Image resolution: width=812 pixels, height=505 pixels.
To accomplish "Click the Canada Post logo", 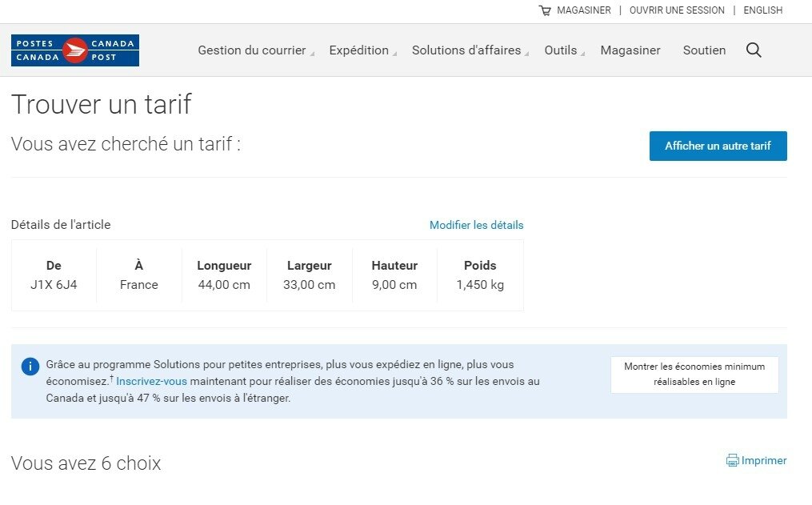I will tap(75, 50).
